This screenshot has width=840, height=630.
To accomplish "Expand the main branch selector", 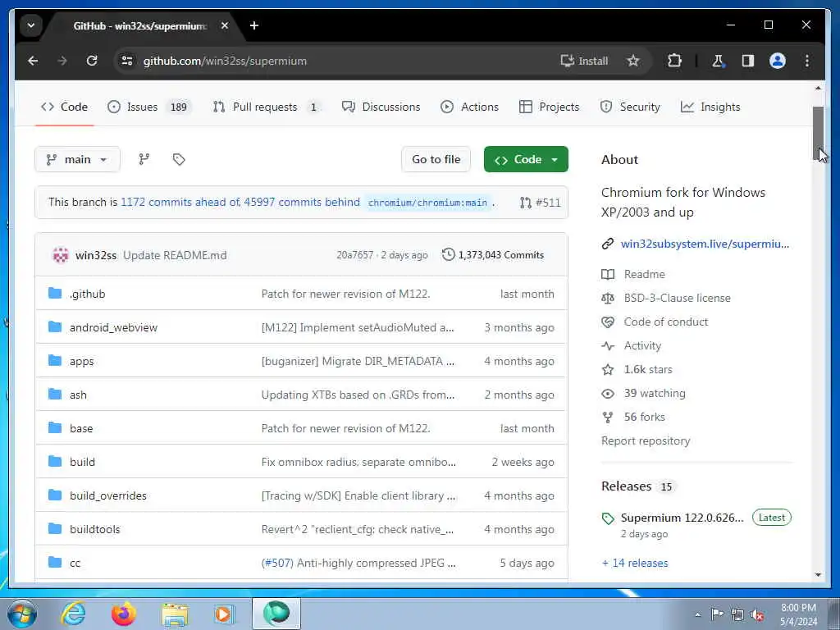I will (78, 160).
